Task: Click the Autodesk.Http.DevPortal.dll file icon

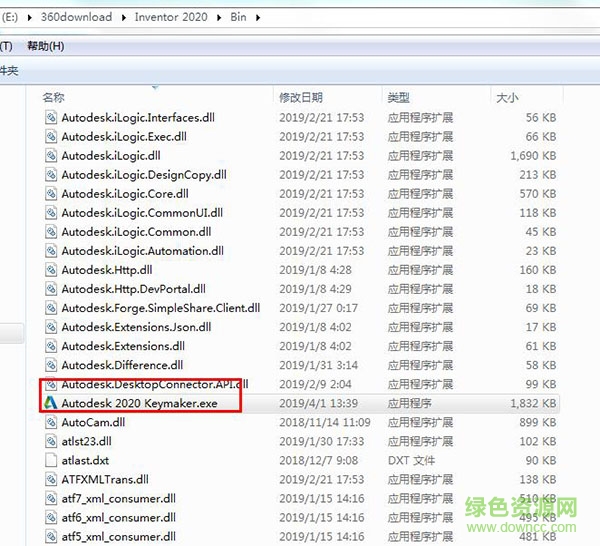Action: tap(51, 289)
